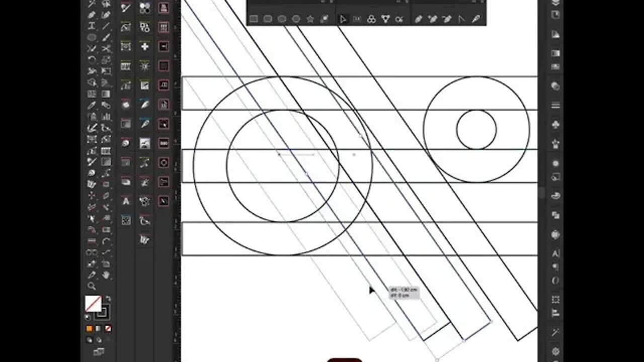Swap fill and stroke with curved arrow
Screen dimensions: 644x362
[108, 299]
